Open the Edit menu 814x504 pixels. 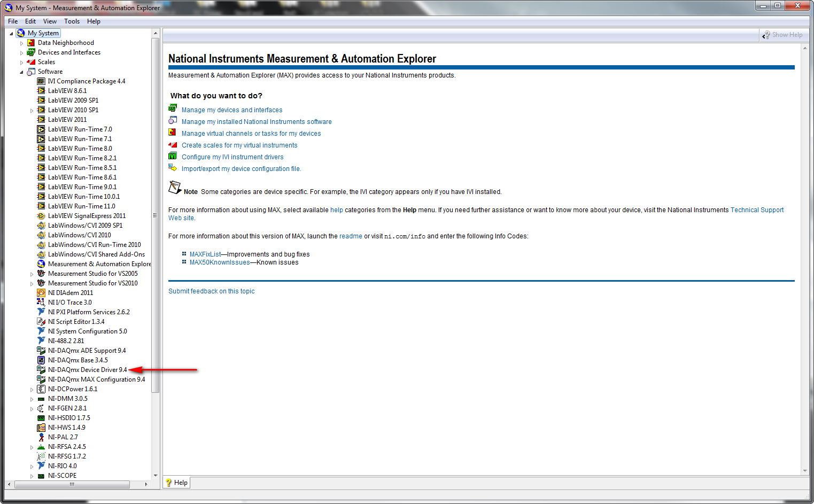(x=30, y=21)
